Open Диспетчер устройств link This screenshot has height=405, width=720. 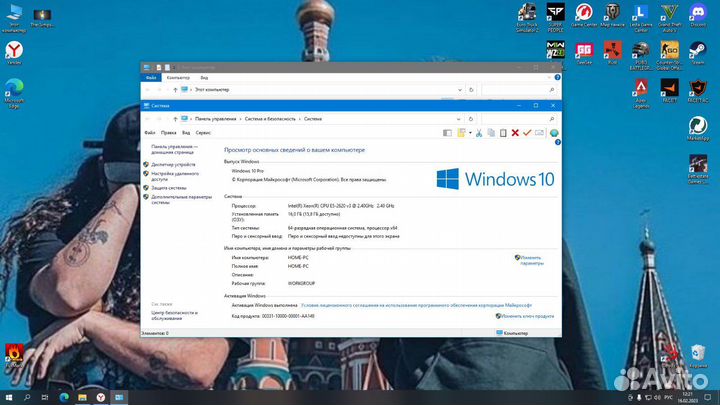pos(173,164)
